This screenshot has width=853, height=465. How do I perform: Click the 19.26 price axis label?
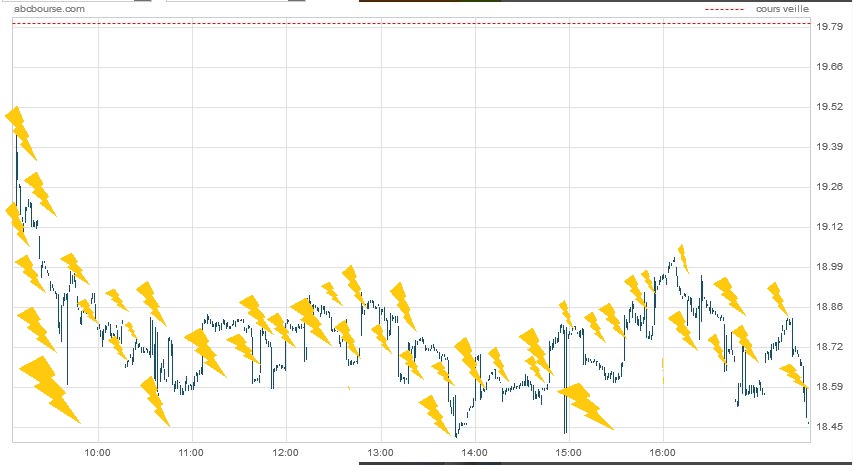pyautogui.click(x=830, y=187)
